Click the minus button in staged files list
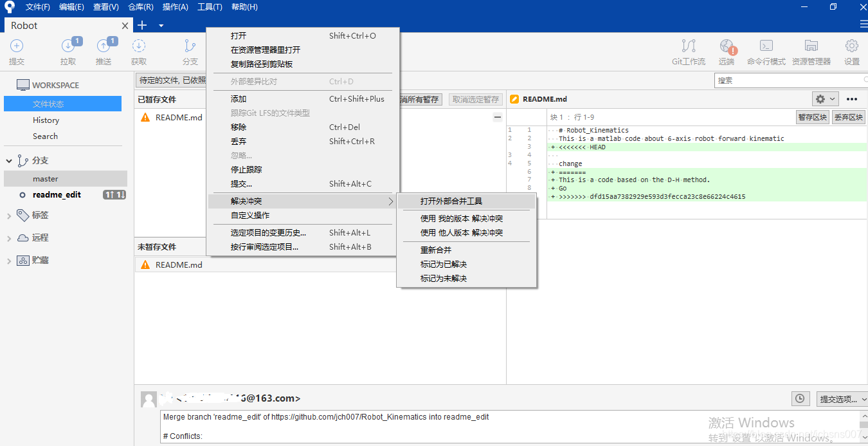 pyautogui.click(x=497, y=117)
